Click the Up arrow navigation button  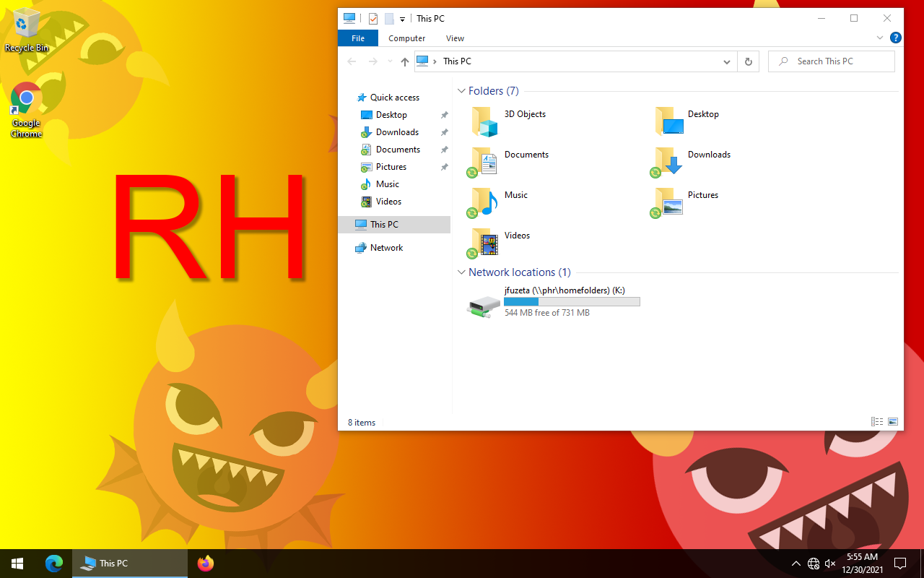tap(405, 62)
